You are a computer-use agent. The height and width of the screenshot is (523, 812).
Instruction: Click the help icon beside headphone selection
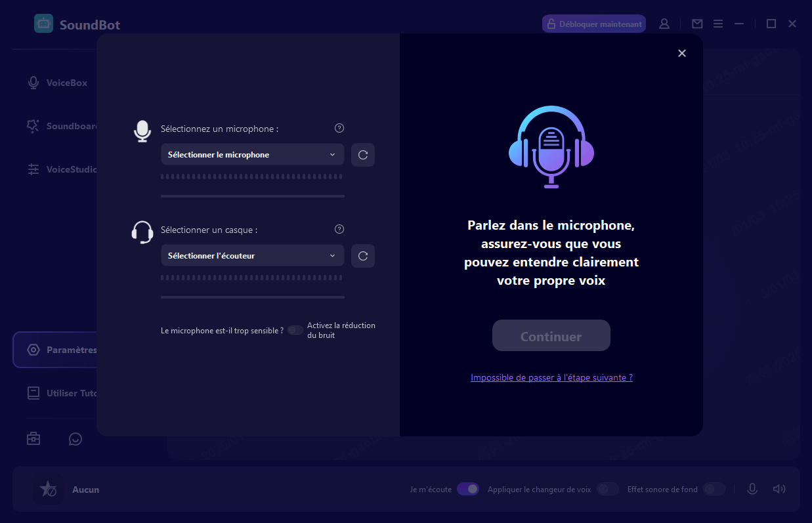pos(339,229)
